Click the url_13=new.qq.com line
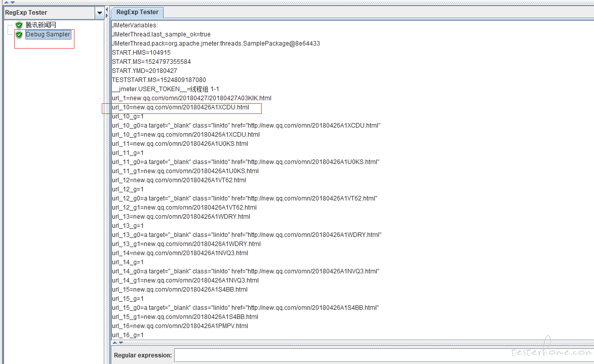 [181, 216]
